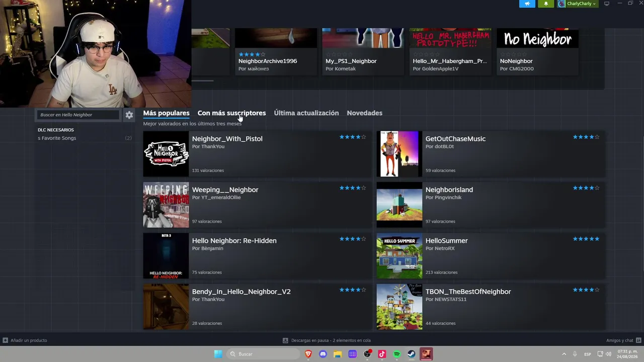Click the Hello Neighbor: Re-Hidden title

click(234, 241)
